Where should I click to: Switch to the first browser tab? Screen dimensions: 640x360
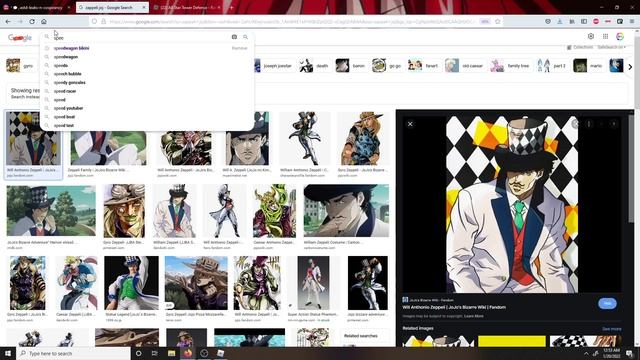(x=37, y=7)
